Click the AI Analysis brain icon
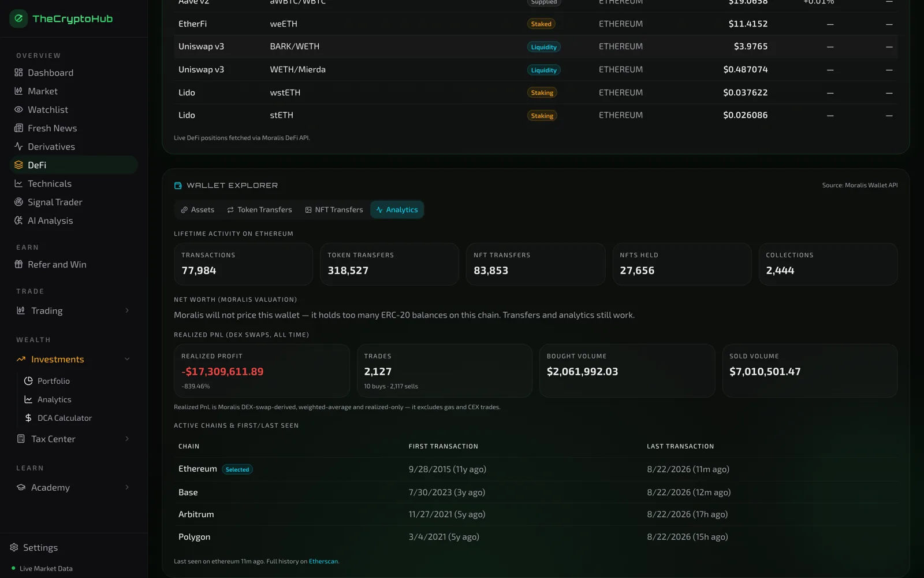Screen dimensions: 924x578 (18, 221)
